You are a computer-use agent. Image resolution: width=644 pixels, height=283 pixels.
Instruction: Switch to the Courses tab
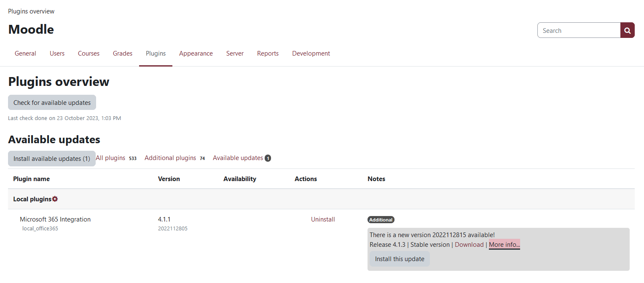pyautogui.click(x=89, y=53)
